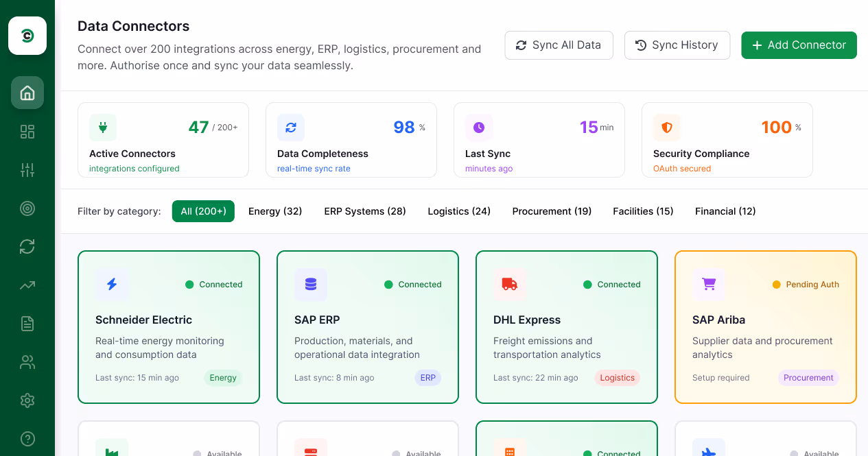Open the dashboard grid icon in sidebar
The width and height of the screenshot is (868, 456).
(x=27, y=132)
